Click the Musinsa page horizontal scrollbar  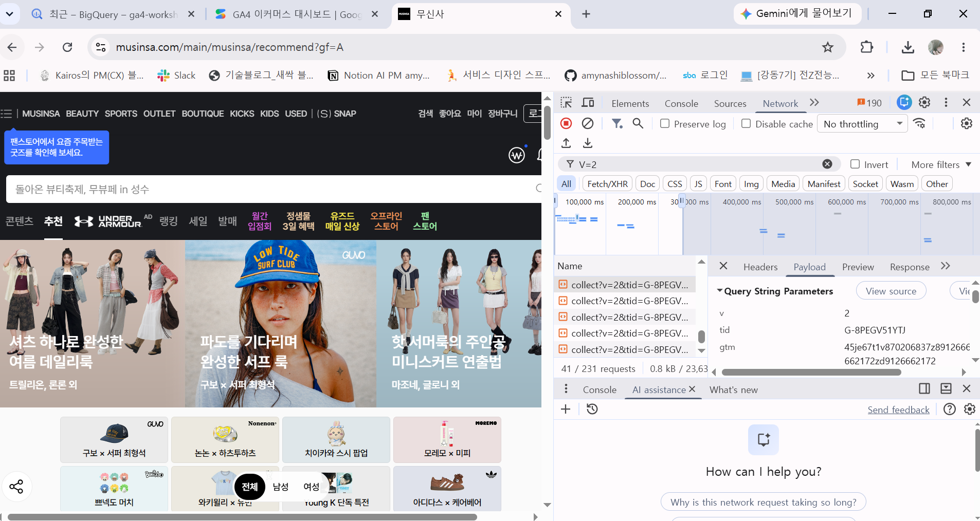242,517
